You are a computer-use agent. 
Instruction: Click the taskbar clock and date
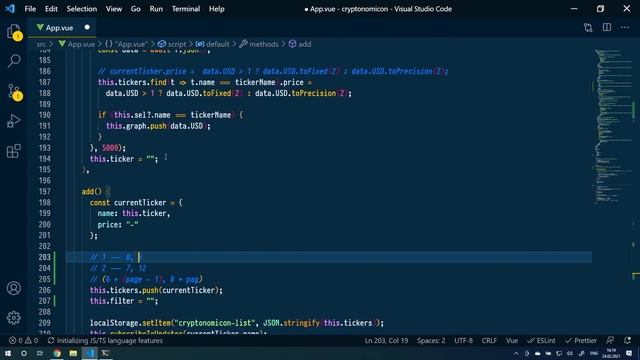pos(611,353)
